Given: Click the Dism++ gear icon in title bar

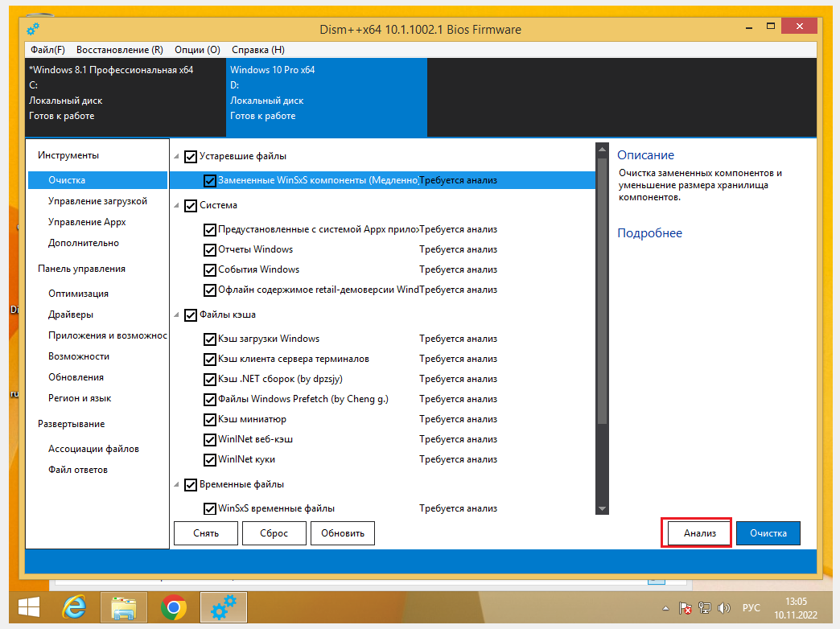Looking at the screenshot, I should (x=33, y=29).
